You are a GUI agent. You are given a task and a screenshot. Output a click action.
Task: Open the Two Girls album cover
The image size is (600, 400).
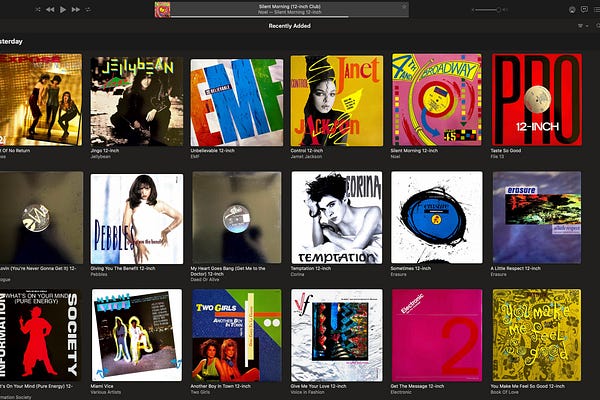pos(236,335)
